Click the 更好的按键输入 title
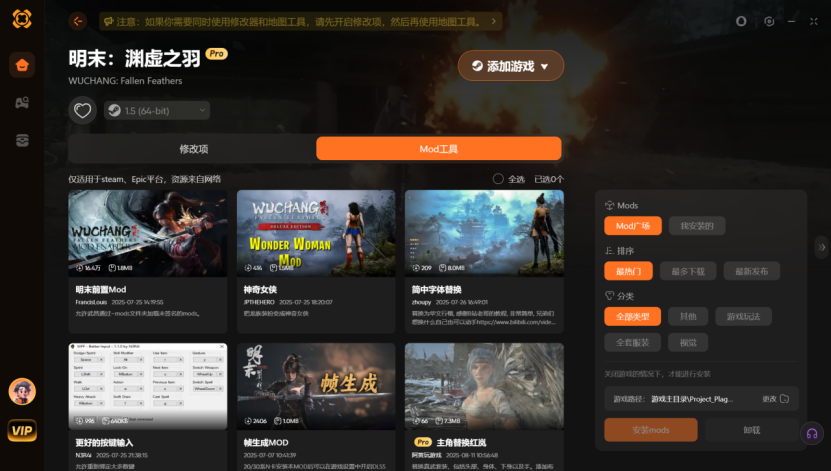 [x=104, y=442]
